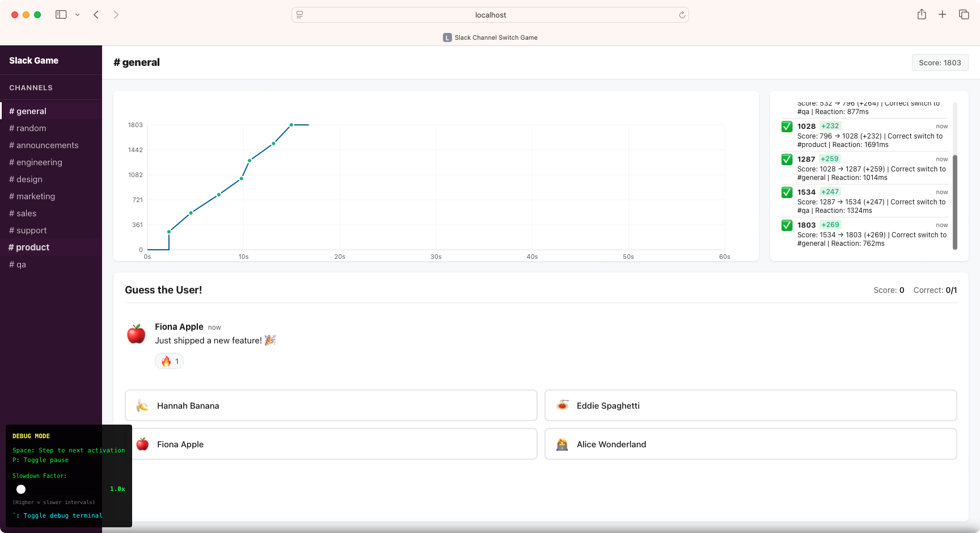980x533 pixels.
Task: Click the Slowdown Factor slider handle
Action: [21, 489]
